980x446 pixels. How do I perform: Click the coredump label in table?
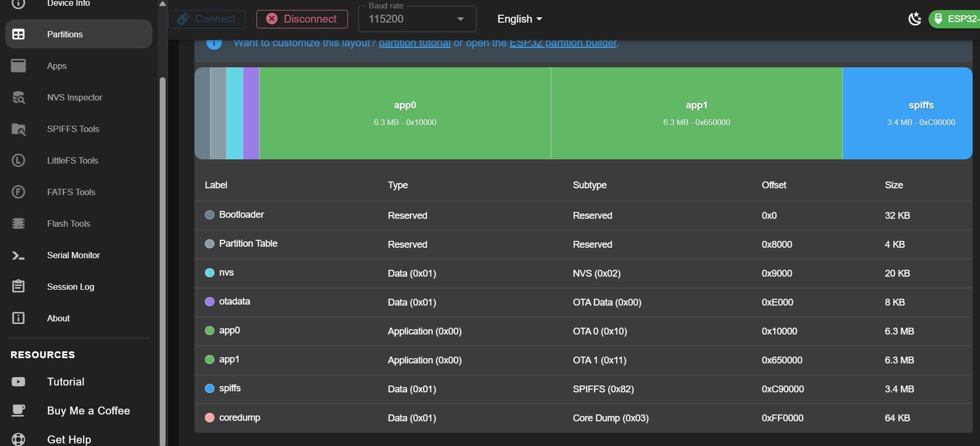pyautogui.click(x=240, y=418)
